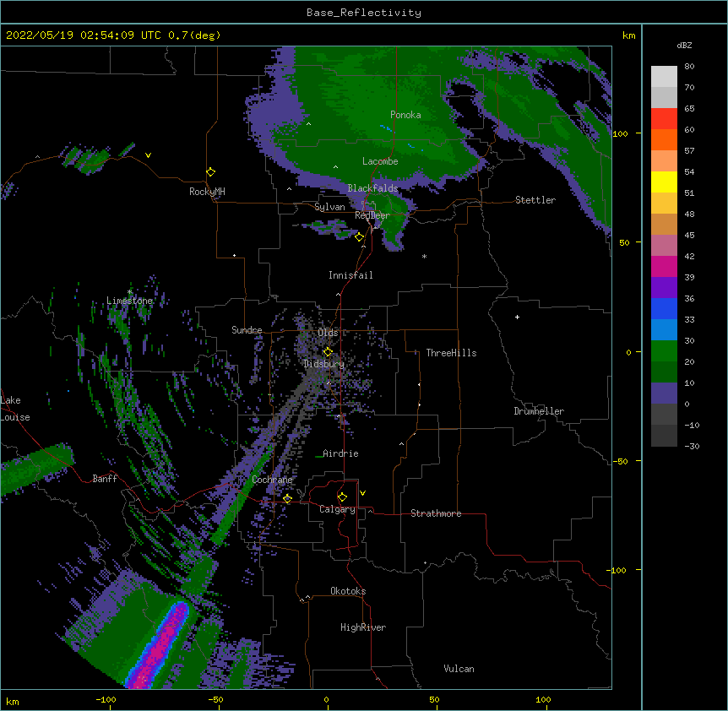
Task: Click the Base_Reflectivity title text
Action: [363, 13]
